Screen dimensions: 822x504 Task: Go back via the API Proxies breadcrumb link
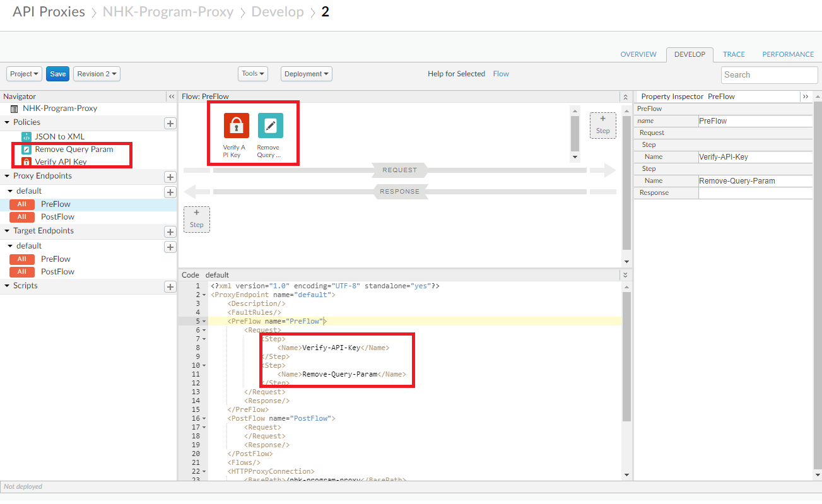click(49, 11)
